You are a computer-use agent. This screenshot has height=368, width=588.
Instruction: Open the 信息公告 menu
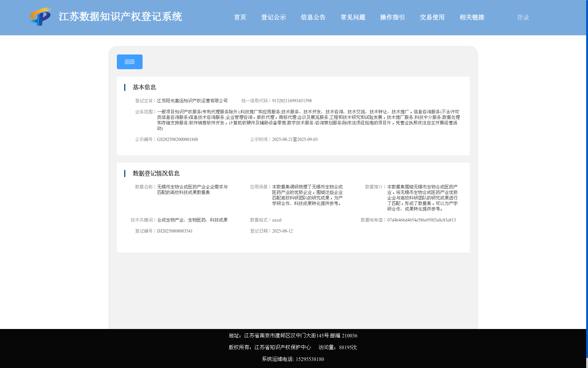[313, 17]
